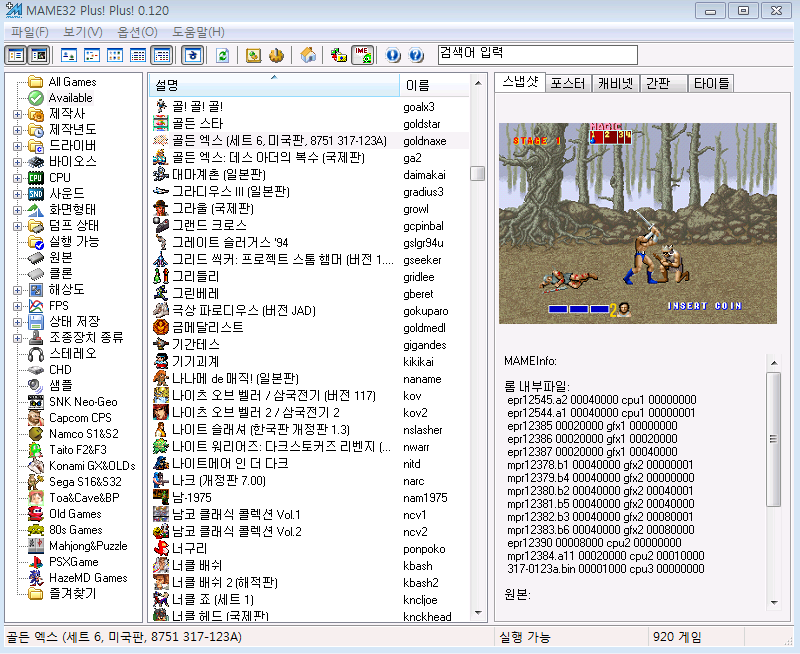Click the blue question mark Help icon

point(416,55)
